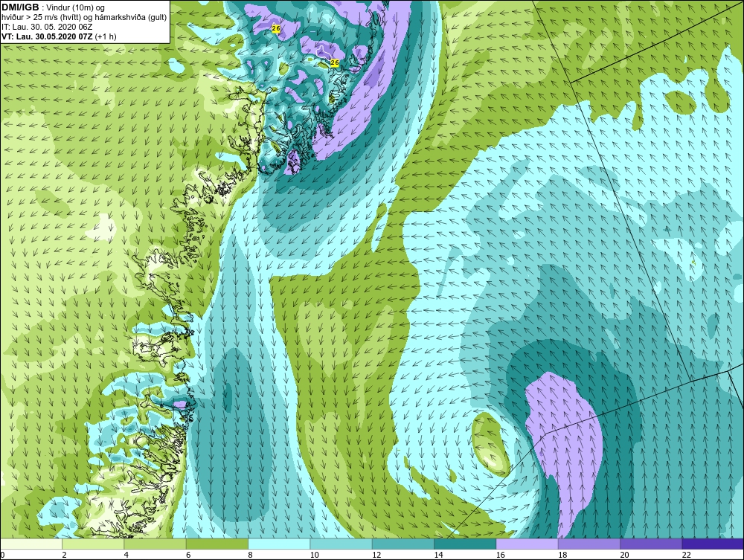Viewport: 744px width, 560px height.
Task: Click the 'hviður > 25 m/s (hvítt)' line
Action: pyautogui.click(x=84, y=18)
